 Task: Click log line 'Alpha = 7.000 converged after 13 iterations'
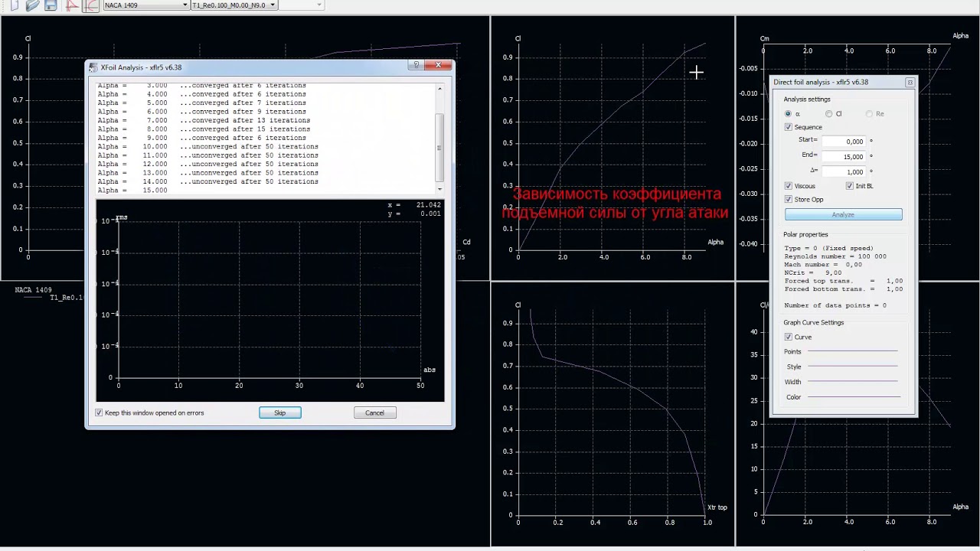(204, 120)
